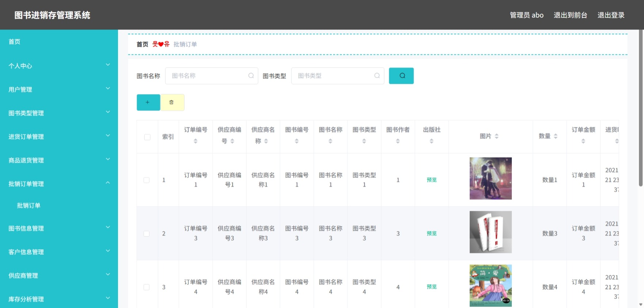Expand 用户管理 menu chevron

108,88
